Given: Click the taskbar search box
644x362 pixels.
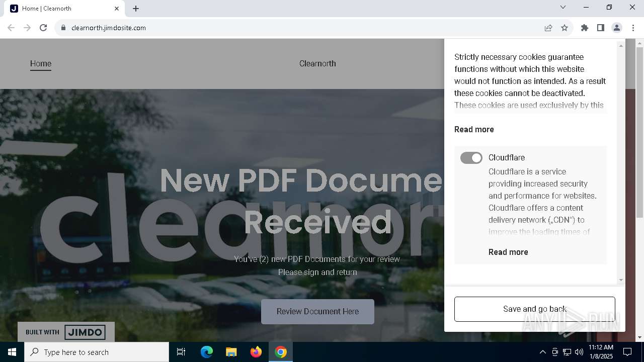Looking at the screenshot, I should click(97, 352).
